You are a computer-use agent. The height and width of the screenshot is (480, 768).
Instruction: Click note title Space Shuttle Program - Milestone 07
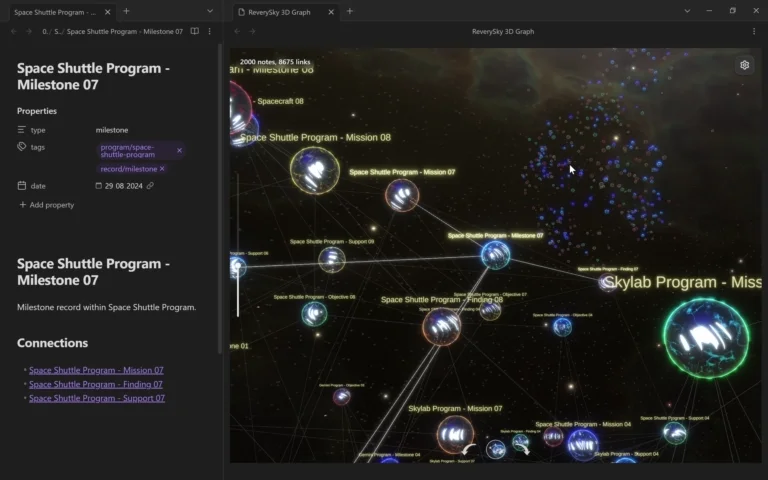coord(94,76)
